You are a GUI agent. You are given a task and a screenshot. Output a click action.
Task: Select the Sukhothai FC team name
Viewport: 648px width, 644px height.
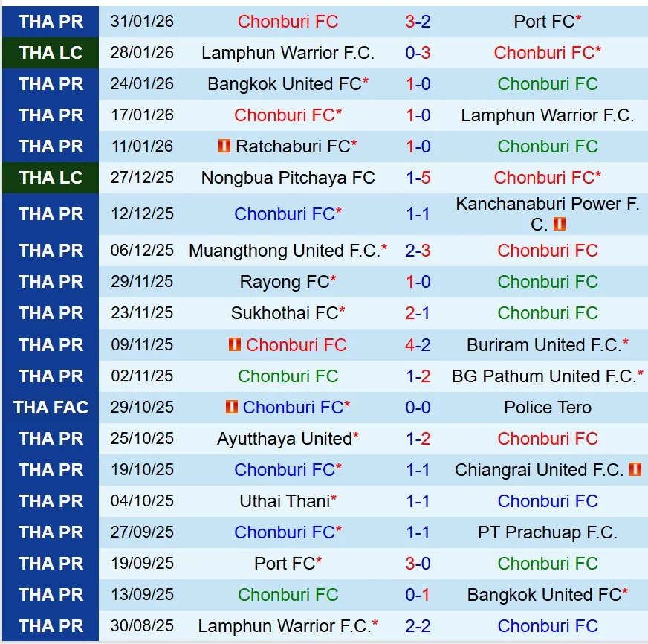(285, 313)
